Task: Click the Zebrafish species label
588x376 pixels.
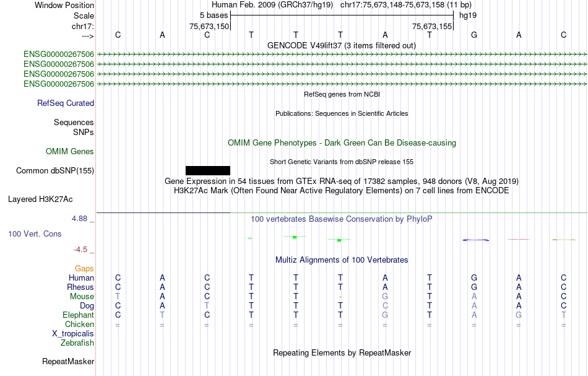Action: pos(77,343)
